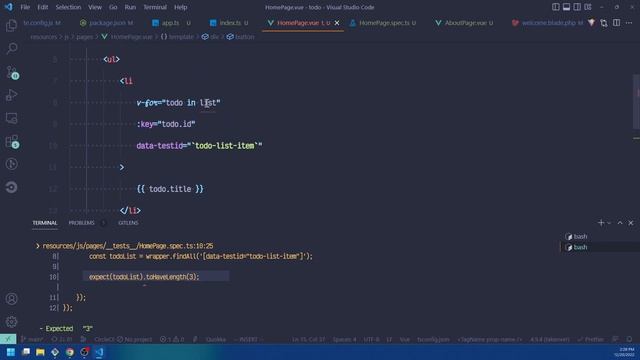Open the Selection menu

[x=68, y=7]
